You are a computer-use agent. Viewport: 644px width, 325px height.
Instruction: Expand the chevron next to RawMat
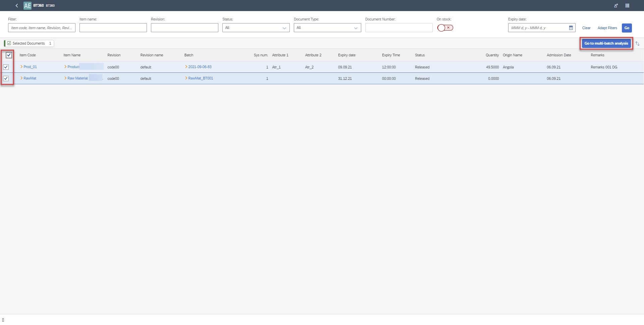tap(21, 78)
